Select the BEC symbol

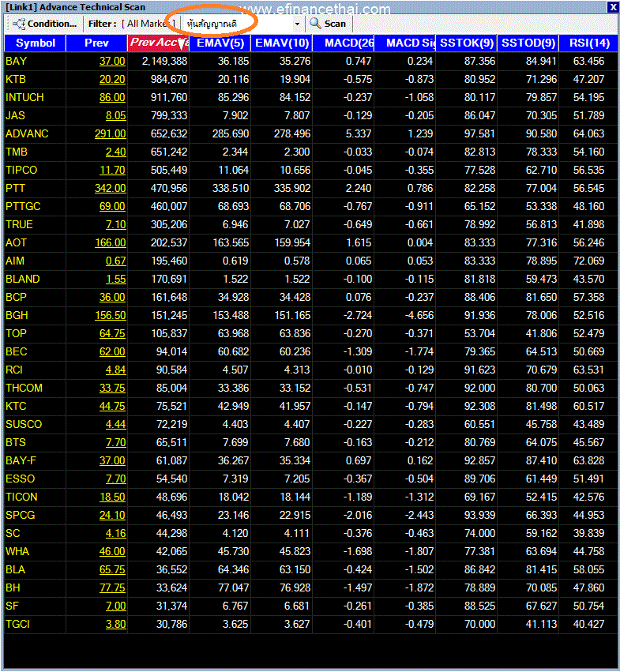point(17,352)
